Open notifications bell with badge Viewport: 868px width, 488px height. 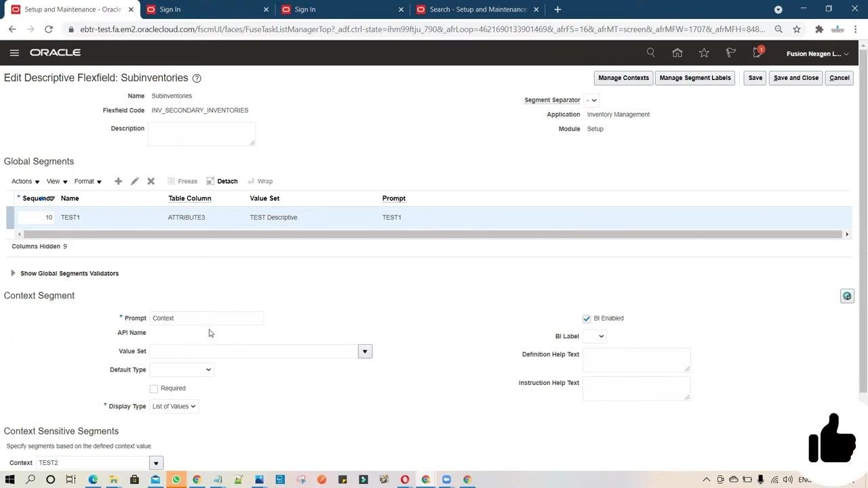click(758, 52)
